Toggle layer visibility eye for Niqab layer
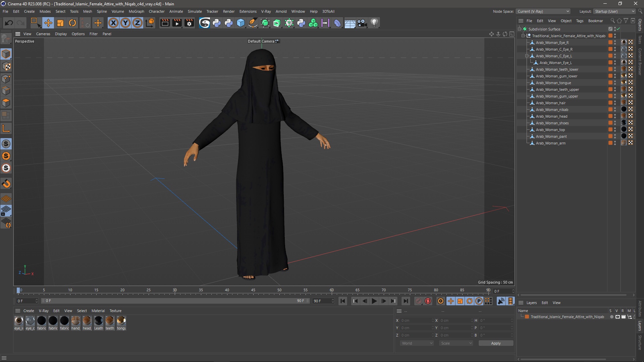This screenshot has width=644, height=362. (618, 317)
